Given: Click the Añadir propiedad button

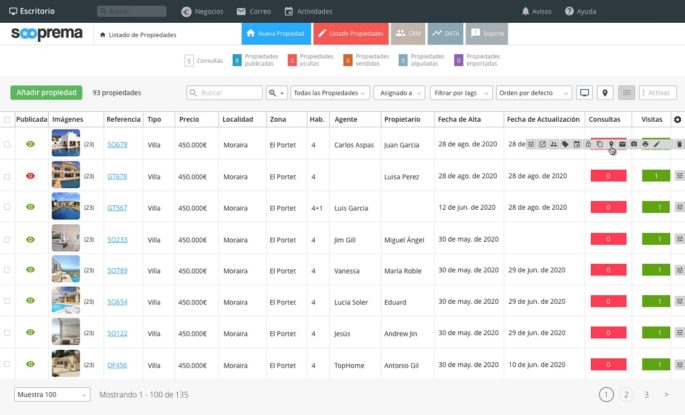Looking at the screenshot, I should [x=46, y=93].
